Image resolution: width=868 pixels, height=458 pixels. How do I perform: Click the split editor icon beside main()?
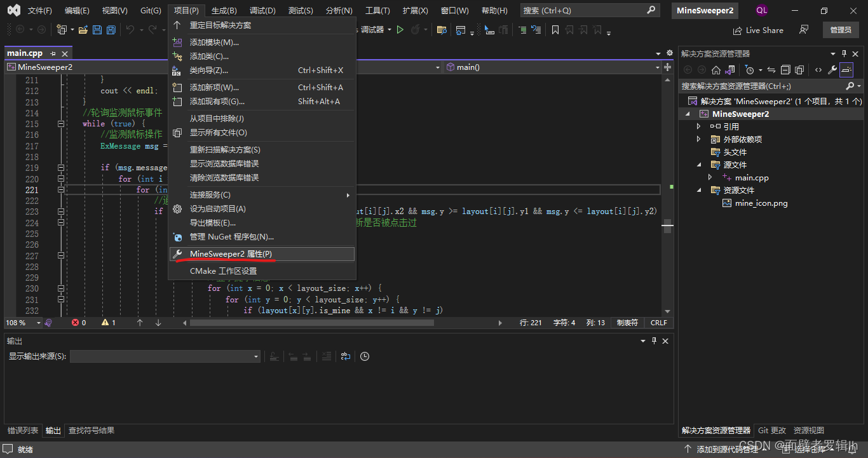pyautogui.click(x=668, y=67)
